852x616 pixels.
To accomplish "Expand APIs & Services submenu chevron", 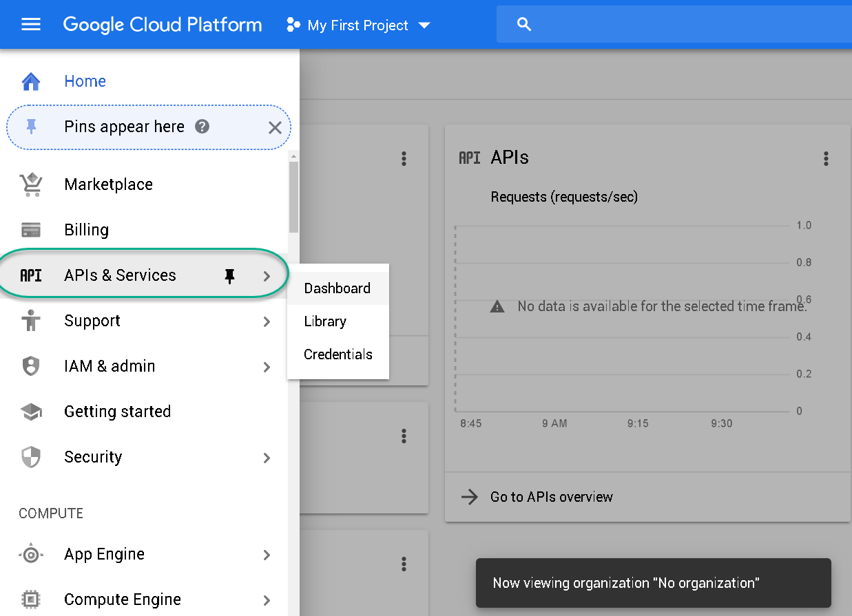I will (267, 276).
